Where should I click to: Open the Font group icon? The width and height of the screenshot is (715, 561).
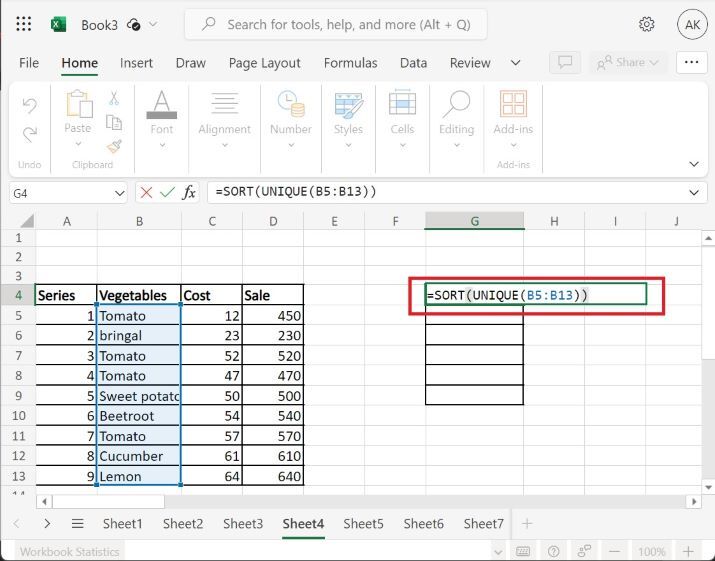[x=161, y=105]
